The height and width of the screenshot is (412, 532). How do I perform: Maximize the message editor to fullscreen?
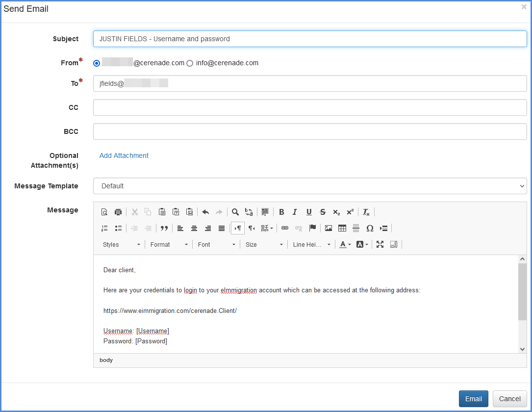pyautogui.click(x=380, y=244)
